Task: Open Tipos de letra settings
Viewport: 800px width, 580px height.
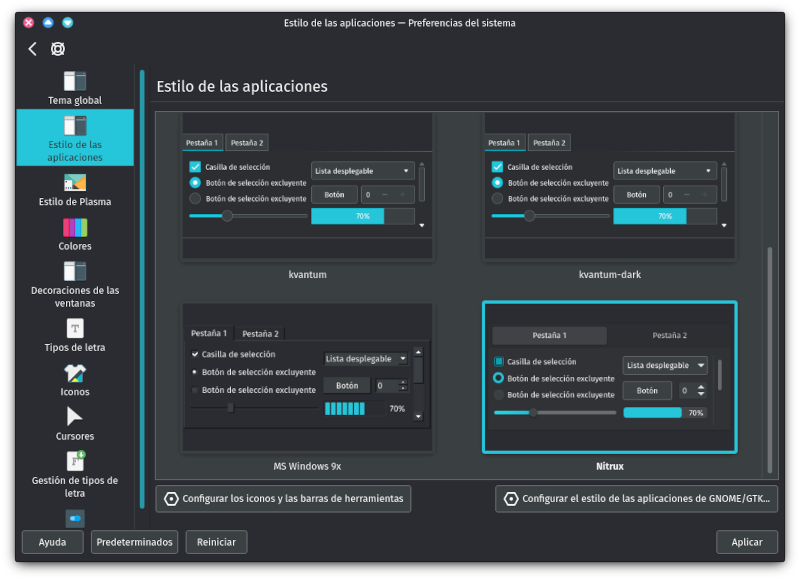Action: [75, 329]
